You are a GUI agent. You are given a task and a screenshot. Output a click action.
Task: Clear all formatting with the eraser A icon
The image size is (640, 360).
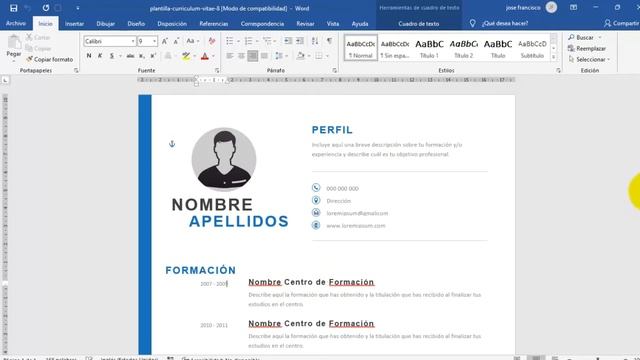(x=211, y=41)
